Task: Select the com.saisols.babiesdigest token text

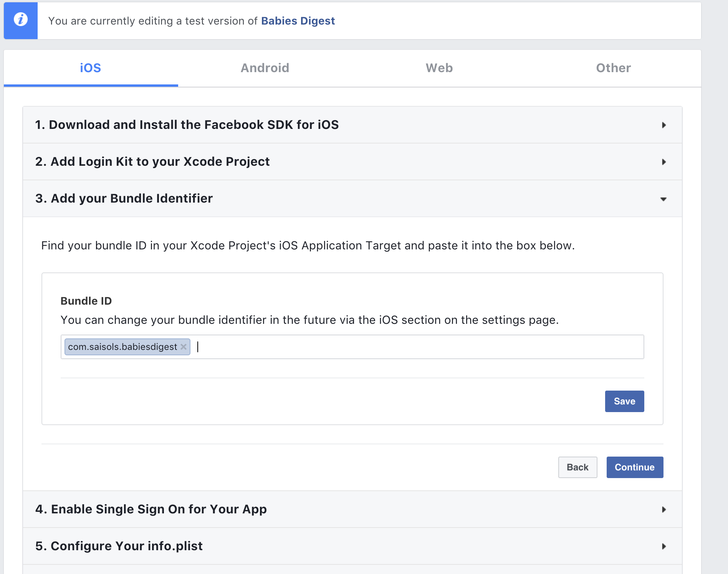Action: pos(122,347)
